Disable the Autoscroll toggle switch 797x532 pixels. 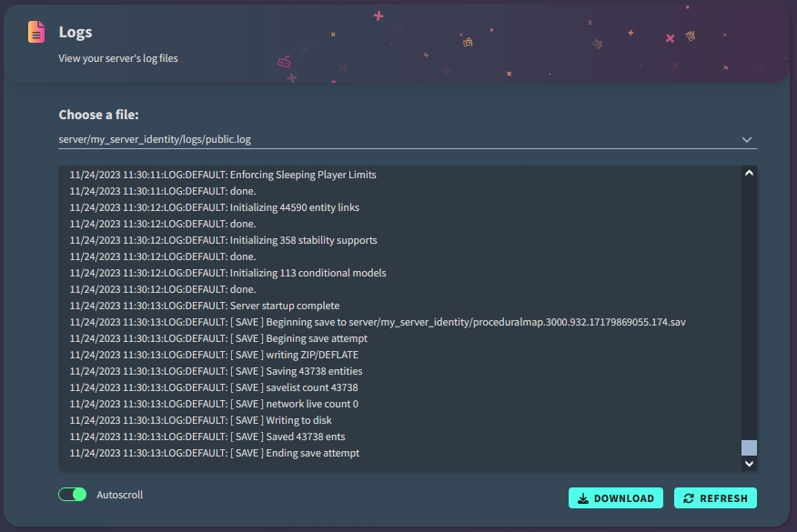pyautogui.click(x=72, y=495)
